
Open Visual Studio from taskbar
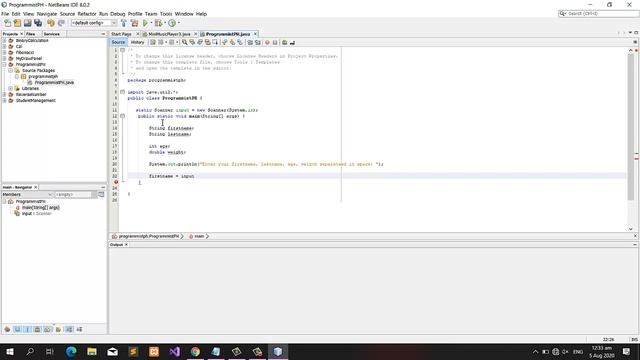click(x=175, y=351)
